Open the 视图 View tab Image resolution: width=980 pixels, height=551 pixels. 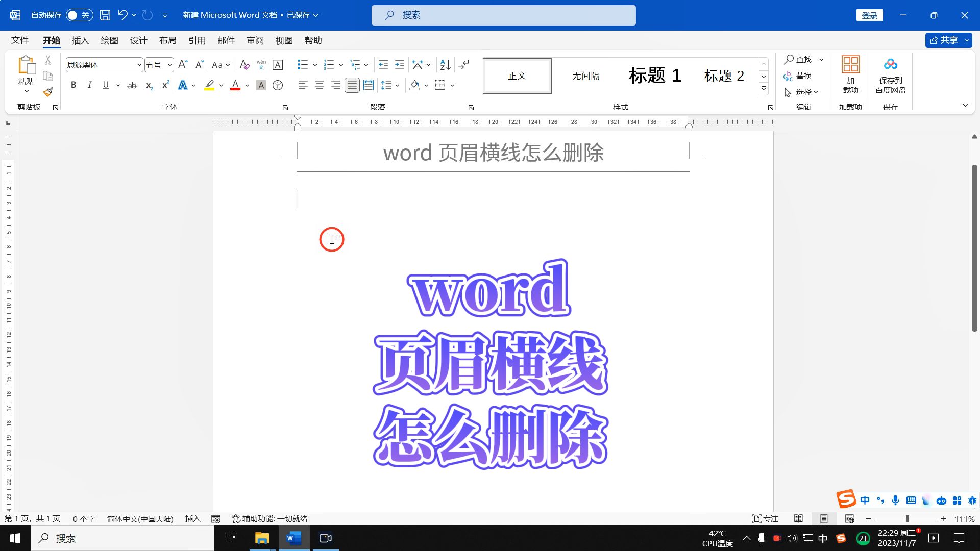pos(284,40)
